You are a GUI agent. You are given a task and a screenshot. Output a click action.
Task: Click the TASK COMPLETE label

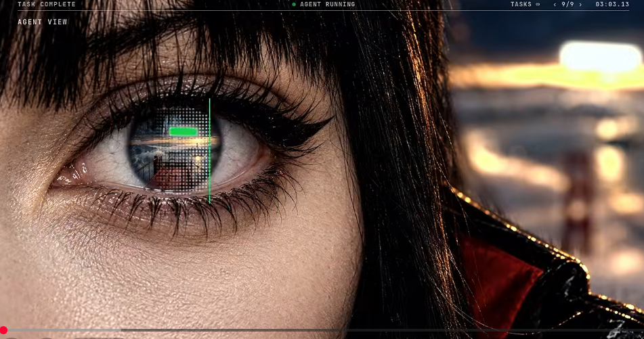tap(47, 5)
